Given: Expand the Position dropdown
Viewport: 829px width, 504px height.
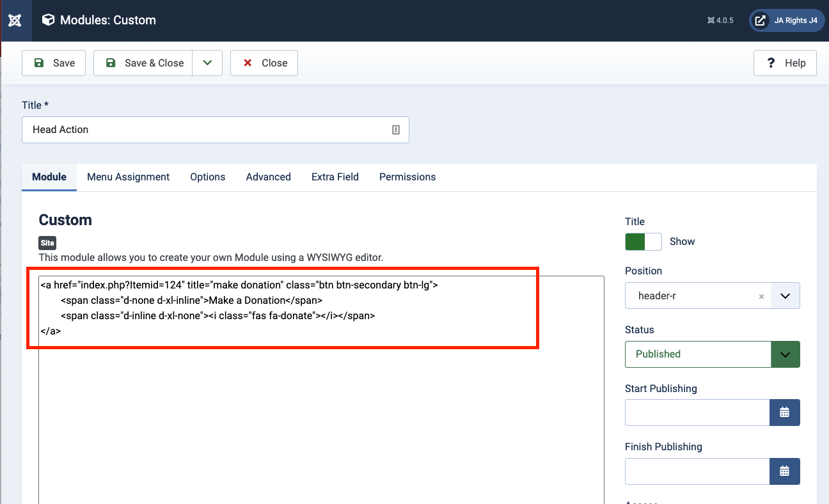Looking at the screenshot, I should click(786, 296).
